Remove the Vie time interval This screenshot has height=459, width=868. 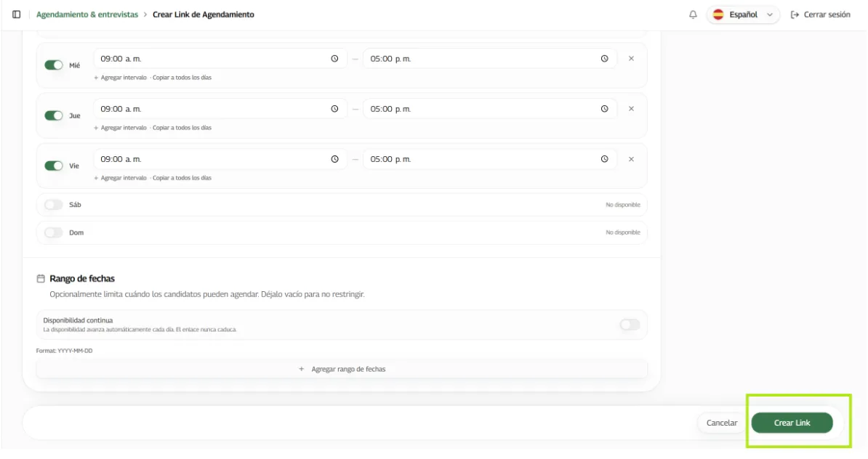tap(631, 159)
